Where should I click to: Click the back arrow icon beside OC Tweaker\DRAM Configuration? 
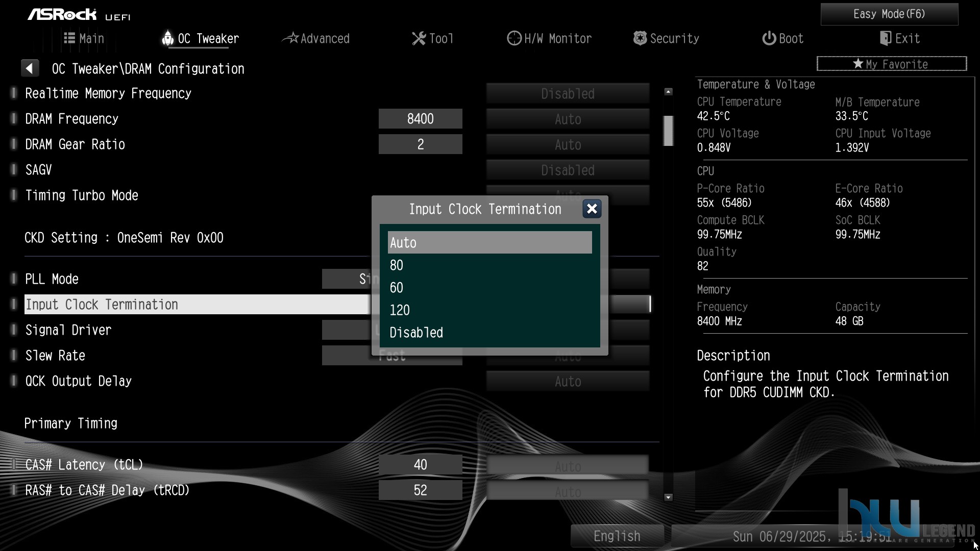pyautogui.click(x=30, y=68)
